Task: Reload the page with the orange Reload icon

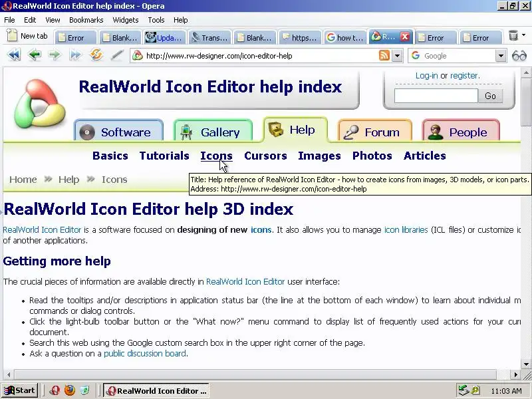Action: coord(96,55)
